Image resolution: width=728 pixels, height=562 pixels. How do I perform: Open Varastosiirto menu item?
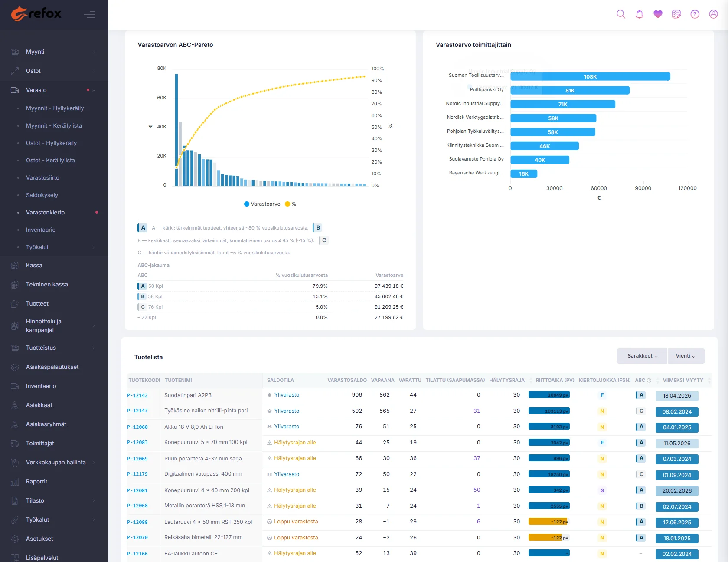pos(42,178)
